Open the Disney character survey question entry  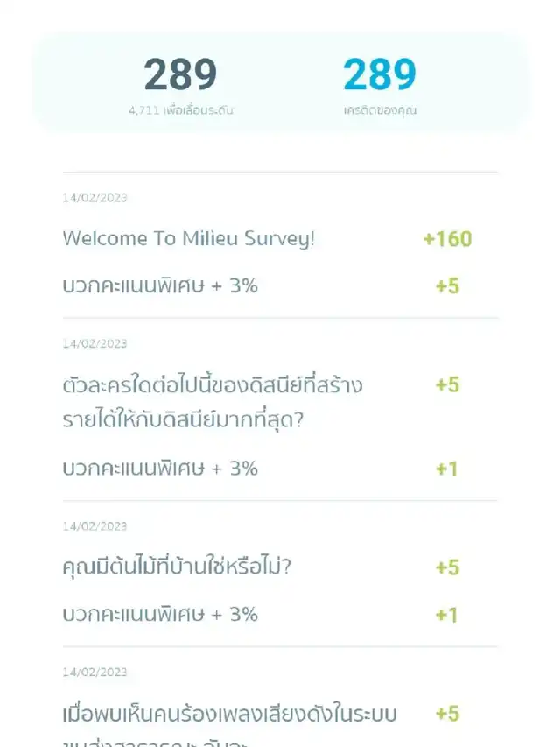coord(213,403)
